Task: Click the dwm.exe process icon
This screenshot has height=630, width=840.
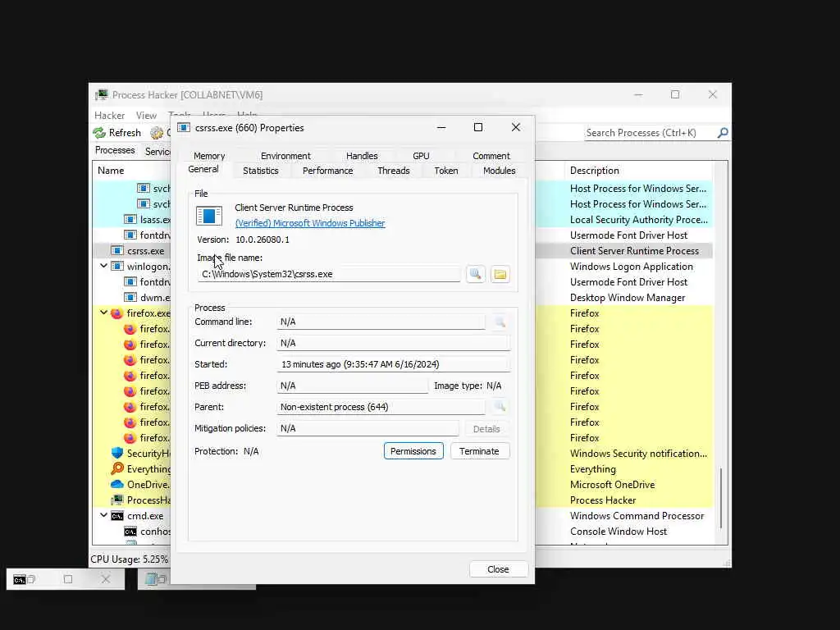Action: click(130, 297)
